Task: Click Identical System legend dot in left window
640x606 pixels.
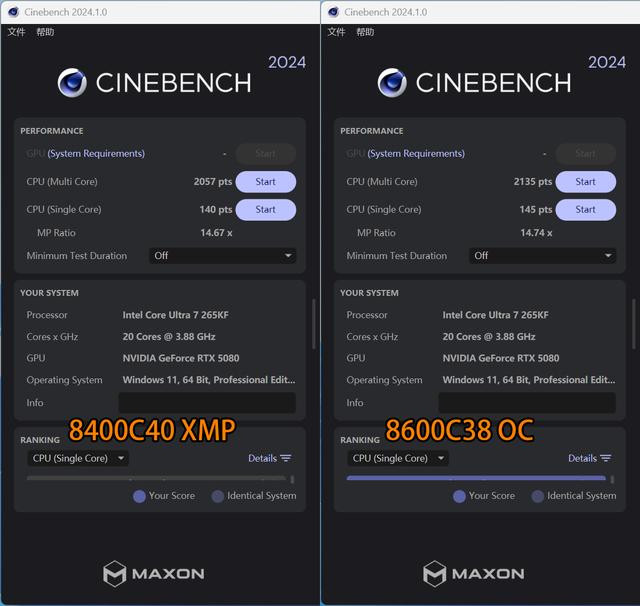Action: pyautogui.click(x=218, y=496)
